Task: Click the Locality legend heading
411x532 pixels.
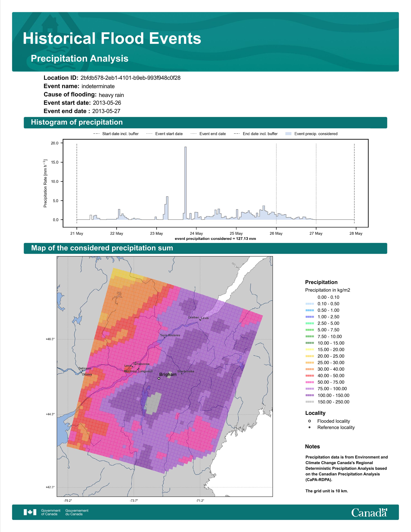Action: click(x=315, y=413)
